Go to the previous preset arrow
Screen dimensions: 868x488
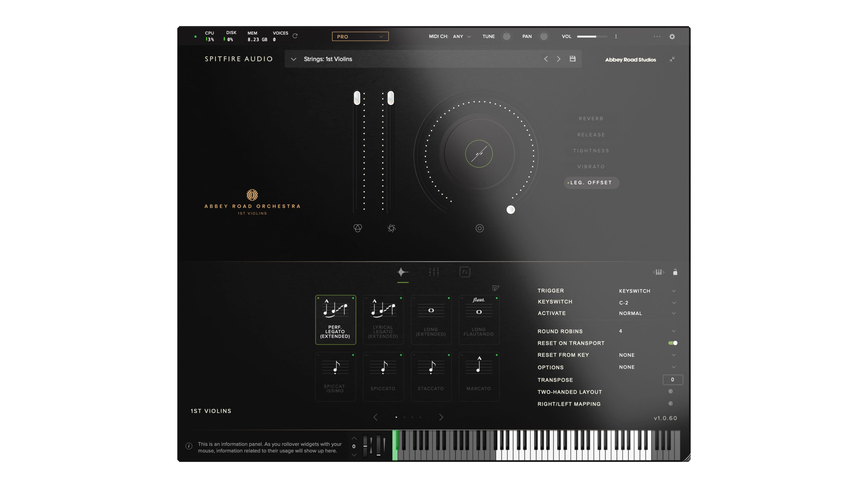(546, 59)
